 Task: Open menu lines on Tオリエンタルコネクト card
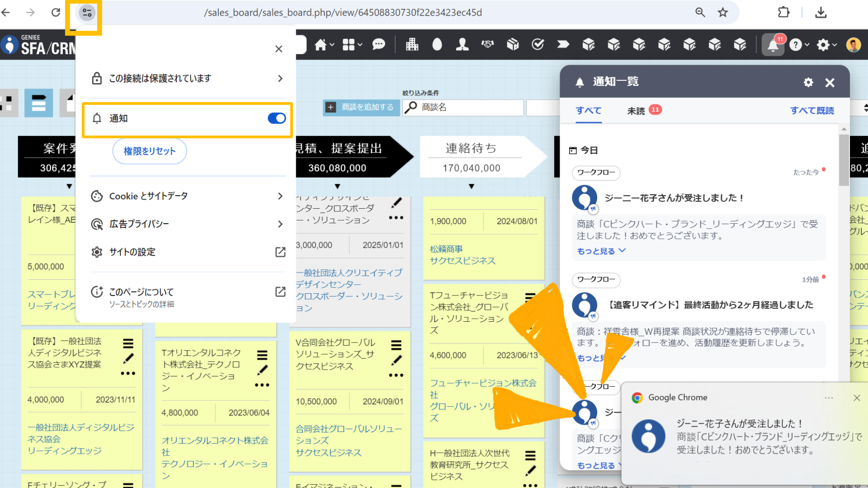coord(262,355)
